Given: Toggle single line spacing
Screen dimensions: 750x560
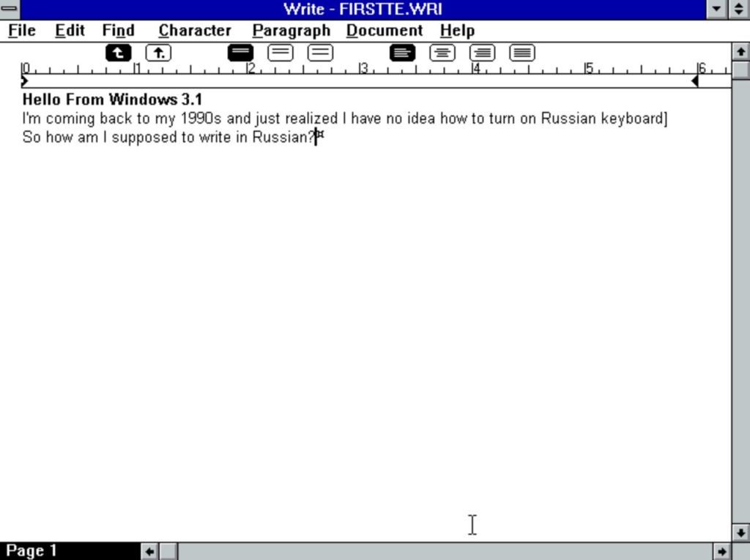Looking at the screenshot, I should pos(240,52).
